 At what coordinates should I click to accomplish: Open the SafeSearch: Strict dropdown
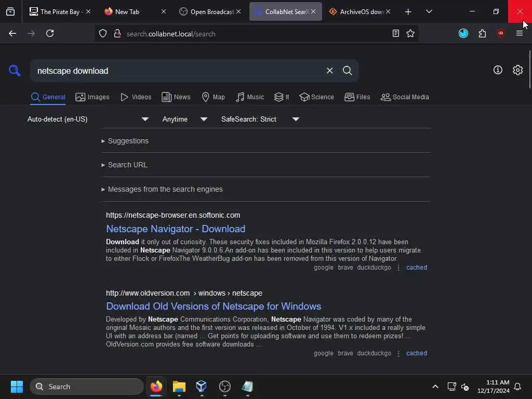tap(260, 119)
